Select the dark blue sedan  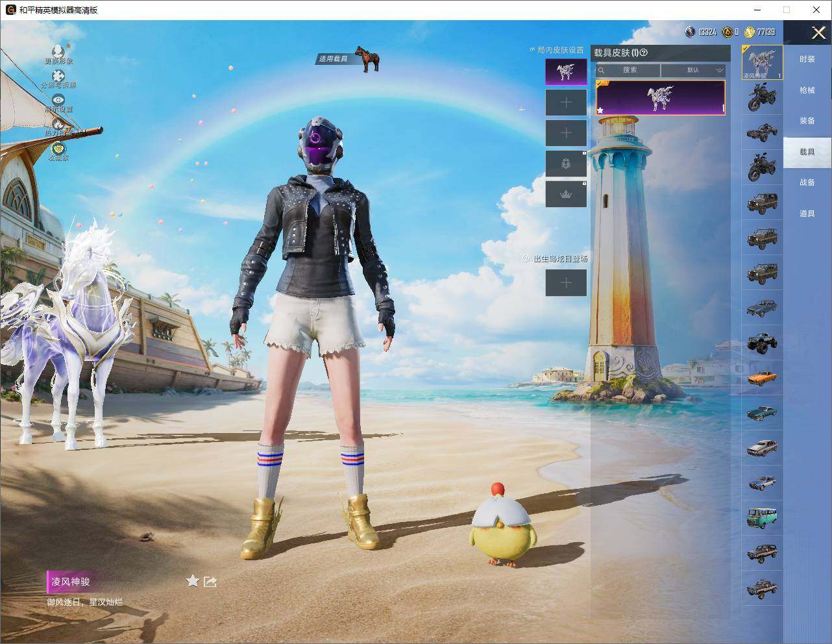click(x=763, y=307)
